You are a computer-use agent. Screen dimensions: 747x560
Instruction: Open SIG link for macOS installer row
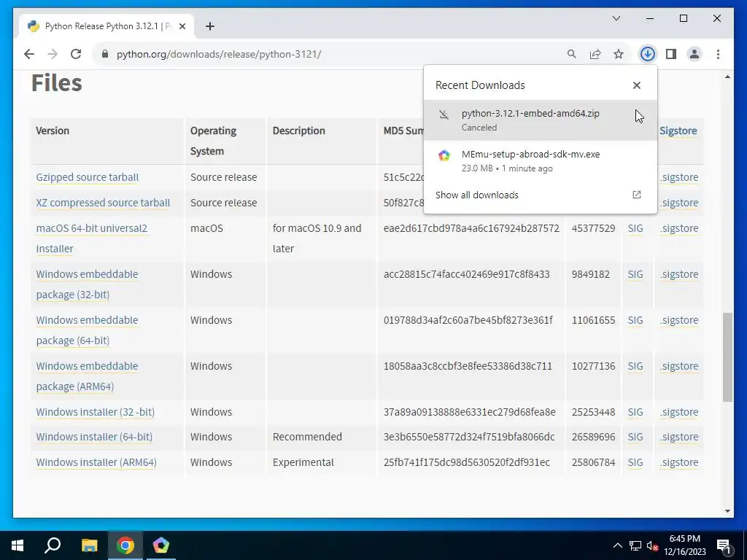(x=635, y=228)
